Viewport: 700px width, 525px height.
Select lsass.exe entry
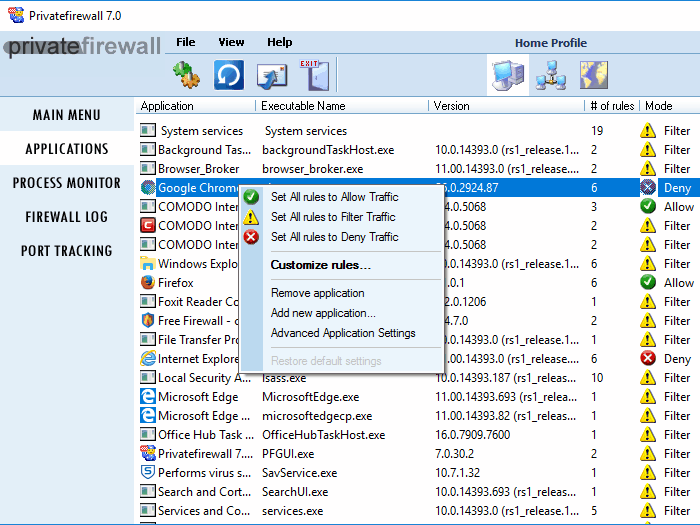tap(284, 379)
